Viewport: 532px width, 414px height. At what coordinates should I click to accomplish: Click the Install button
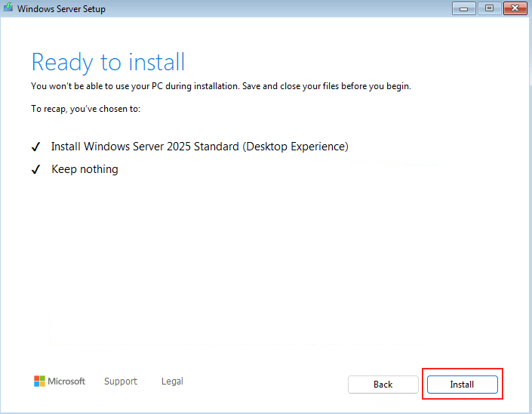(x=462, y=384)
